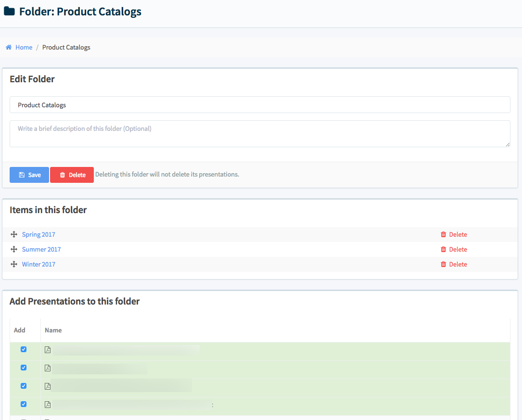Click the move handle beside Summer 2017

tap(14, 249)
